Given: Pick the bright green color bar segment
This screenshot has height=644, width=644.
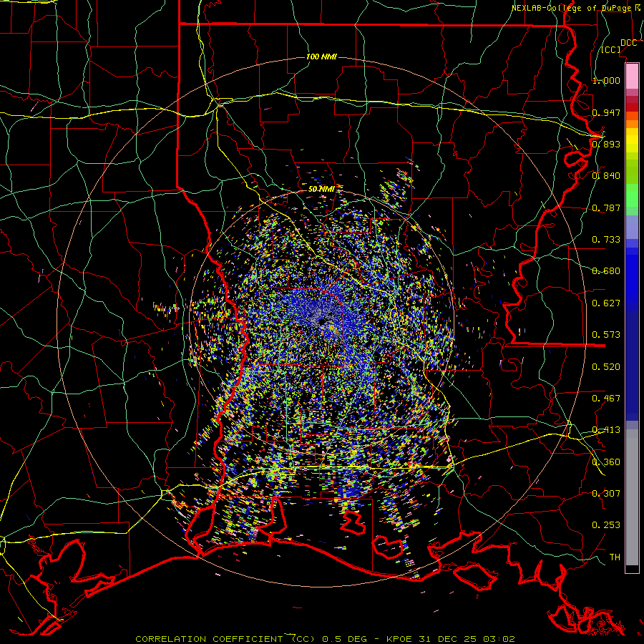Looking at the screenshot, I should click(632, 195).
